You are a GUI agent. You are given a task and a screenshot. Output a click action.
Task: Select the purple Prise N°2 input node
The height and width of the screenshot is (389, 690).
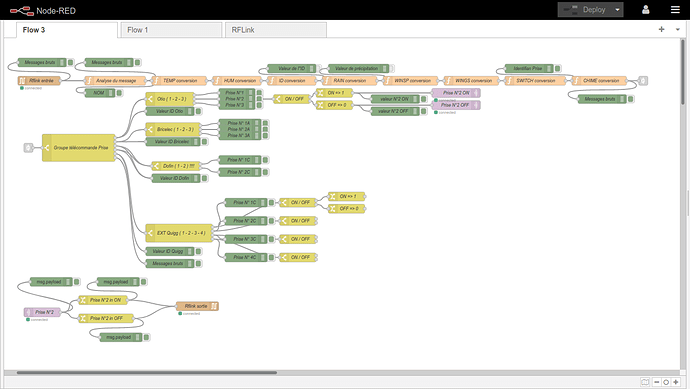pos(42,312)
